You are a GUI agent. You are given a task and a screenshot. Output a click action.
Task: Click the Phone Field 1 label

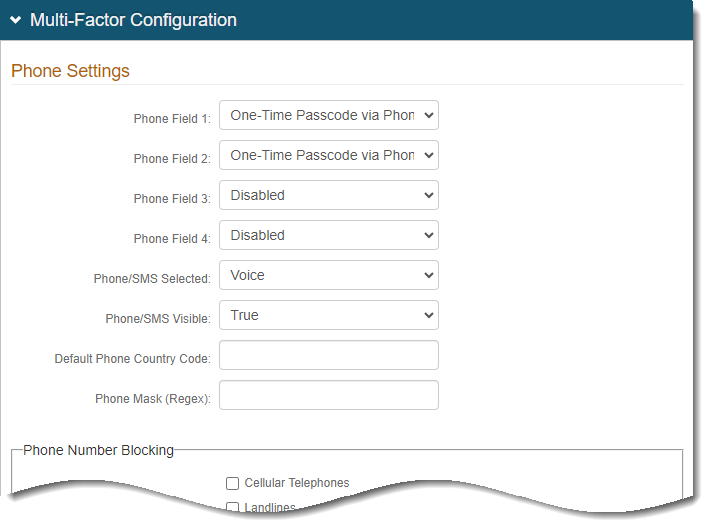click(172, 119)
